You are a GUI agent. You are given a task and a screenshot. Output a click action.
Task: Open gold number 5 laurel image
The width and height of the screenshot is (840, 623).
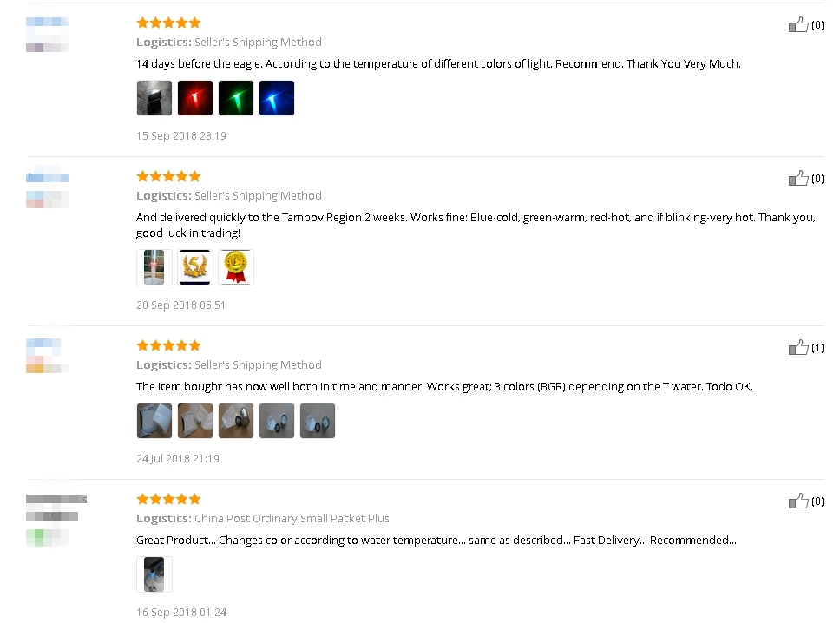[x=195, y=266]
